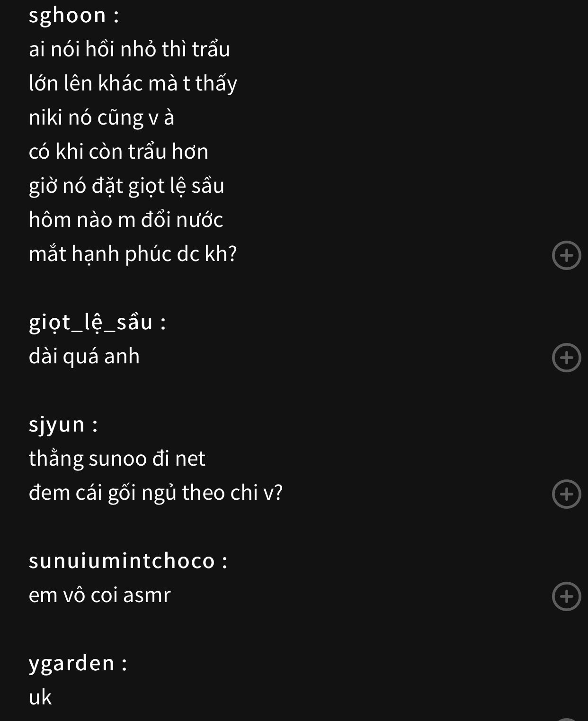The height and width of the screenshot is (721, 588).
Task: Select the username "sghoon"
Action: 68,15
